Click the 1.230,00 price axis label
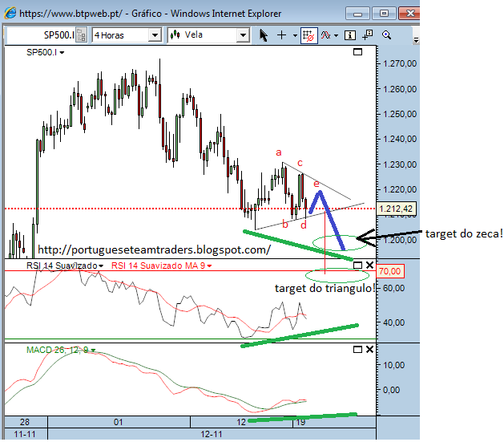Viewport: 504px width, 442px height. coord(400,164)
